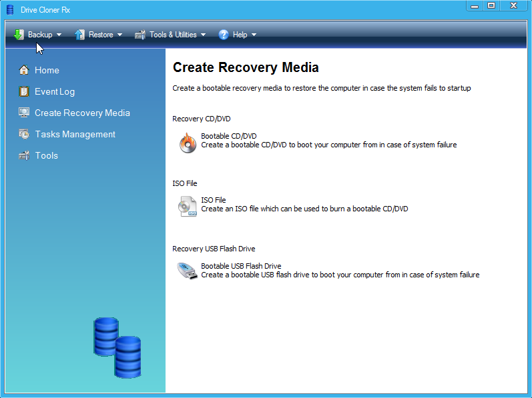Select Create Recovery Media in sidebar

[83, 113]
